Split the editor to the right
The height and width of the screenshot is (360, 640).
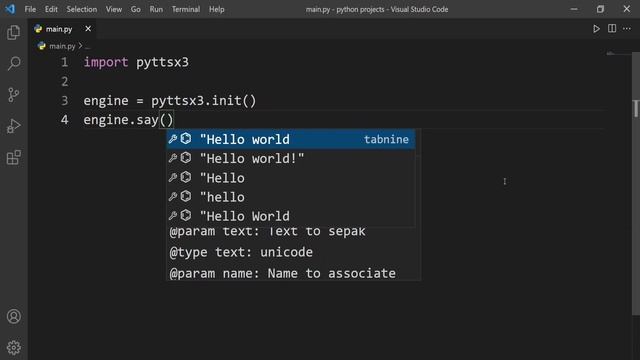(x=612, y=29)
